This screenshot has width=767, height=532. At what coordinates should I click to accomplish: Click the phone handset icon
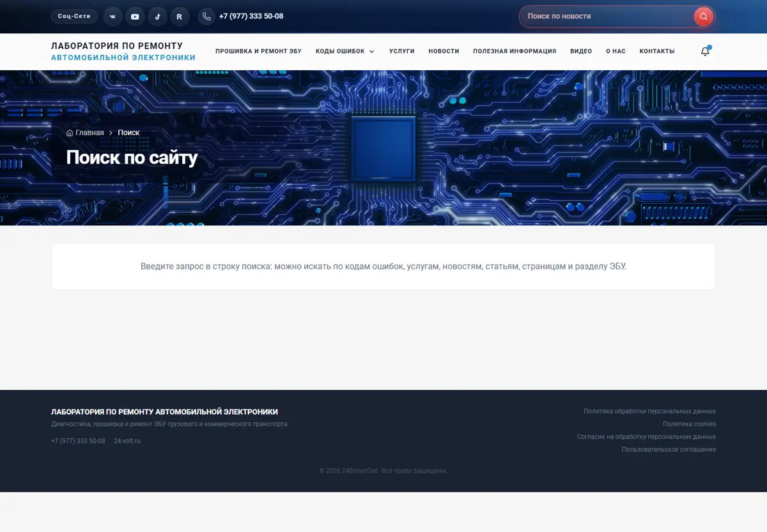click(x=206, y=17)
